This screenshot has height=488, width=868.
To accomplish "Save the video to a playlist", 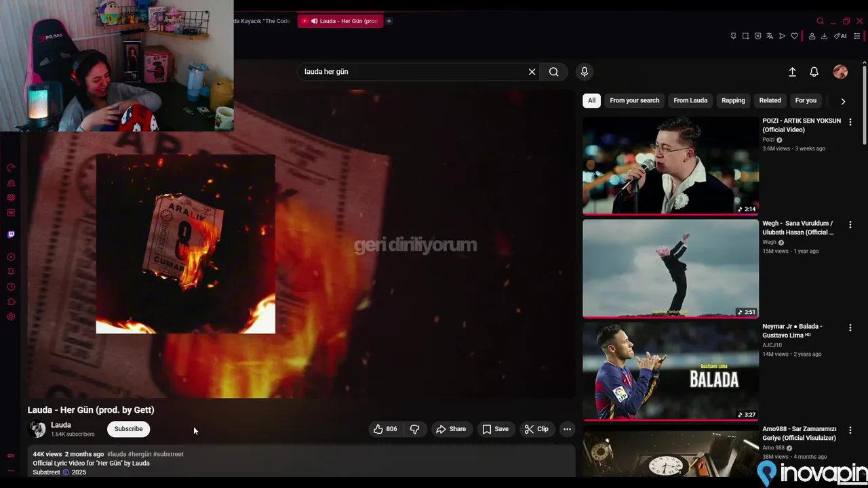I will [x=495, y=429].
